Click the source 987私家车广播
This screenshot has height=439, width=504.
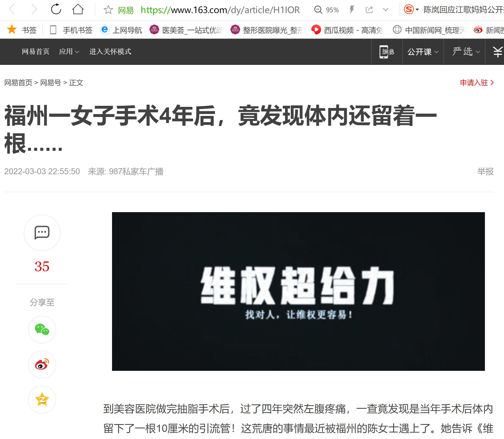click(136, 172)
